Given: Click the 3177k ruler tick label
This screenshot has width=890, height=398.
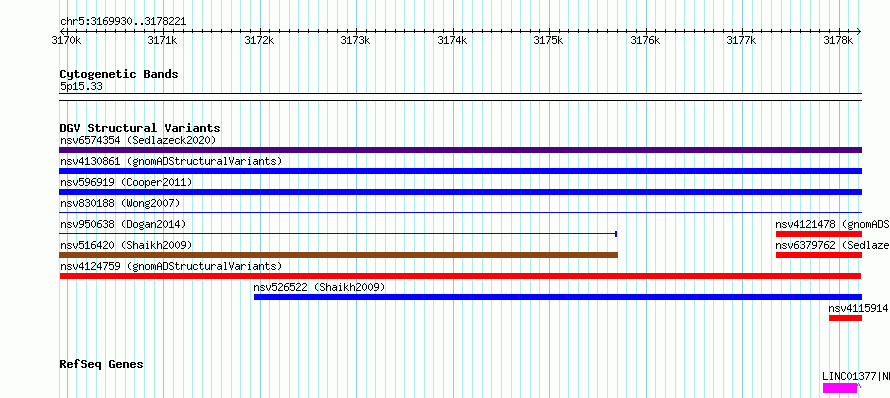Looking at the screenshot, I should point(742,41).
